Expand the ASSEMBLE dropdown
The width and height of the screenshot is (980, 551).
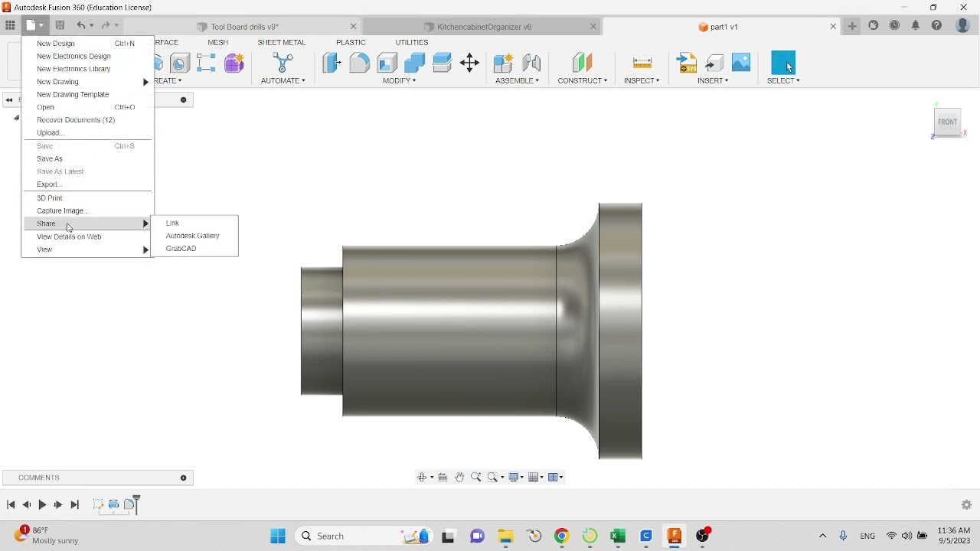tap(518, 81)
